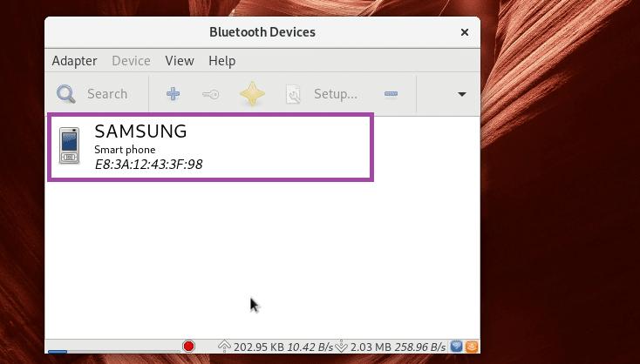Click the Setup... toolbar label
640x364 pixels.
(x=336, y=94)
